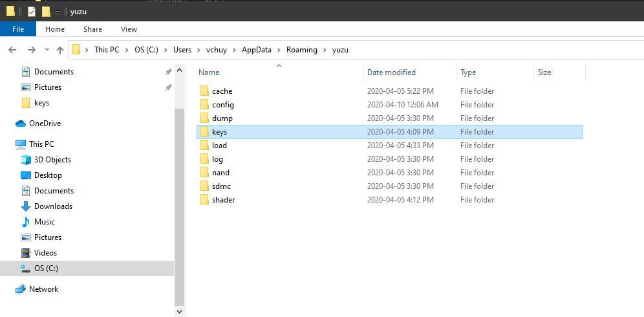Expand chevron after 'Users' breadcrumb
Viewport: 644px width, 317px height.
click(199, 50)
